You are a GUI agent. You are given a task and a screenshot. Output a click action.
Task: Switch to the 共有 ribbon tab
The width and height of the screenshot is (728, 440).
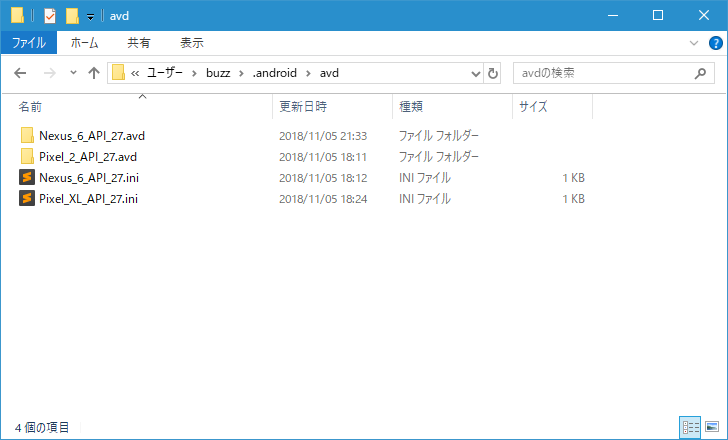tap(139, 43)
